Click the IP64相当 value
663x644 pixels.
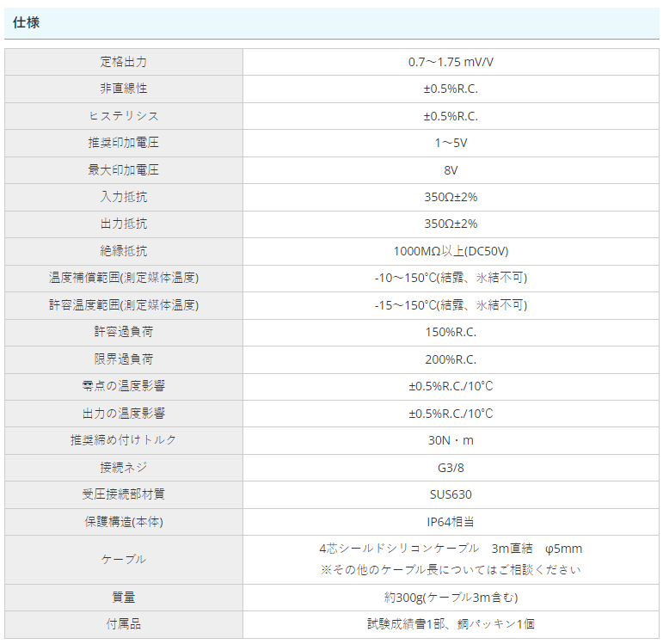click(x=451, y=522)
